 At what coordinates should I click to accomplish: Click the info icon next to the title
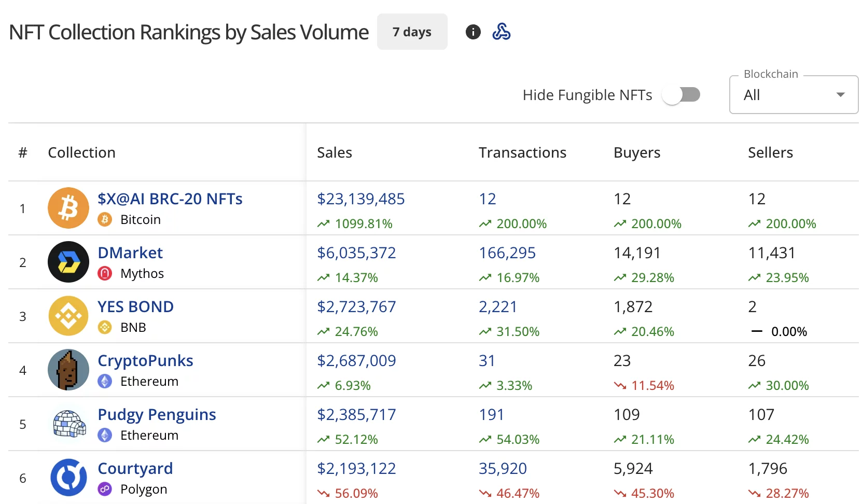472,32
